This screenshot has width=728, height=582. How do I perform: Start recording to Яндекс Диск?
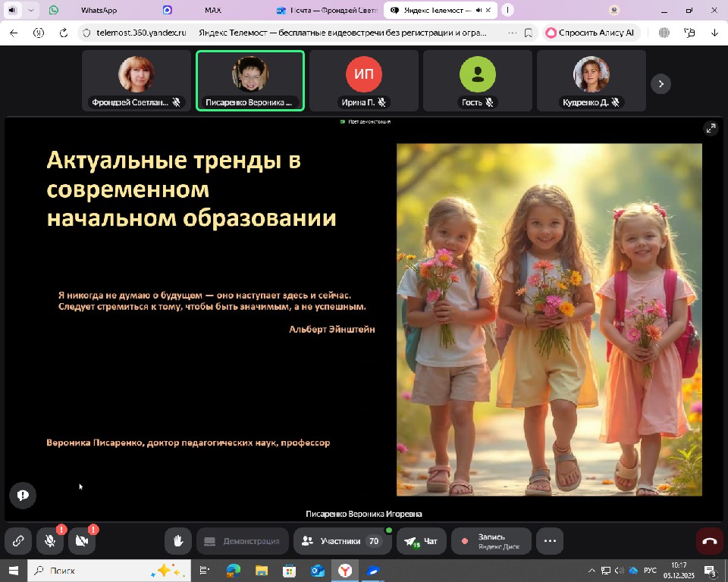coord(491,541)
